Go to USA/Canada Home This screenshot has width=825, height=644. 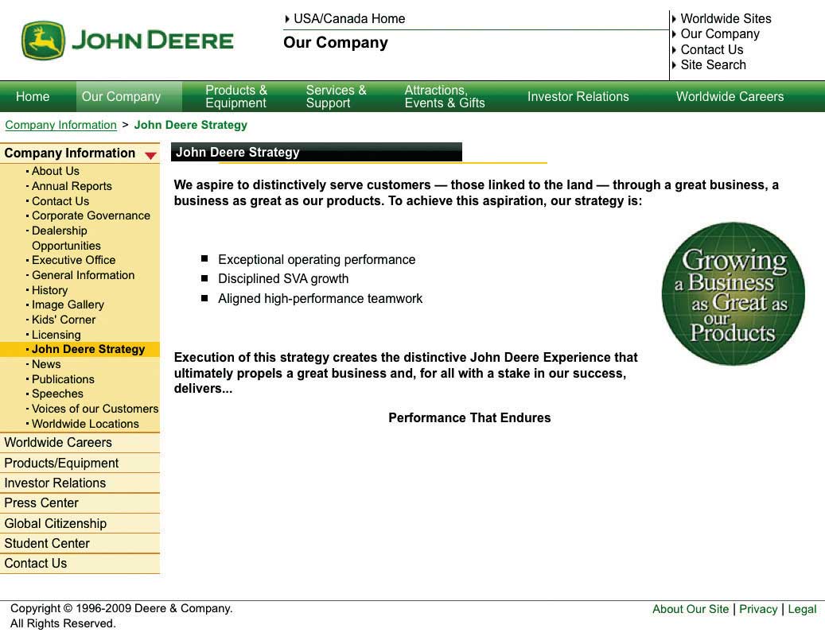click(348, 19)
